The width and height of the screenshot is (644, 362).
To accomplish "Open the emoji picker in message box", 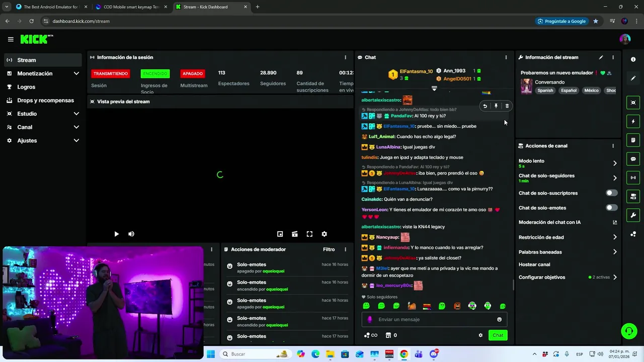I will pyautogui.click(x=499, y=319).
